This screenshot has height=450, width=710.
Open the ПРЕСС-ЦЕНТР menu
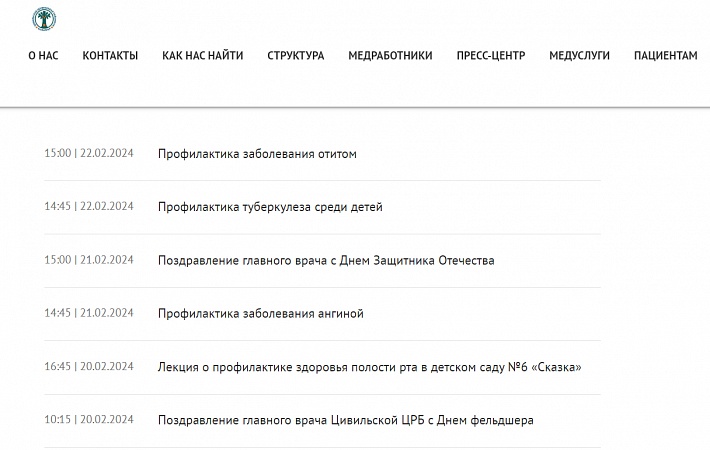coord(491,56)
